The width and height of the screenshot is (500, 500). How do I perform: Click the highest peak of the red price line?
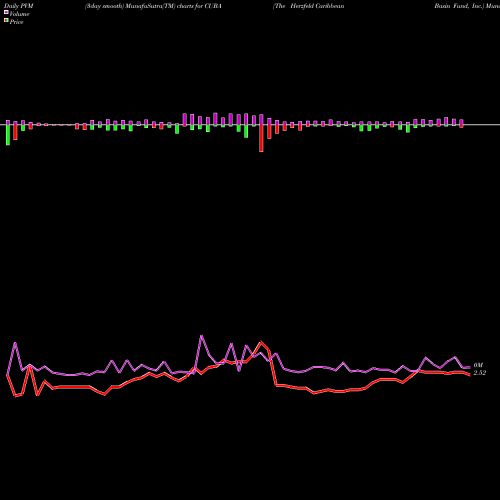261,342
